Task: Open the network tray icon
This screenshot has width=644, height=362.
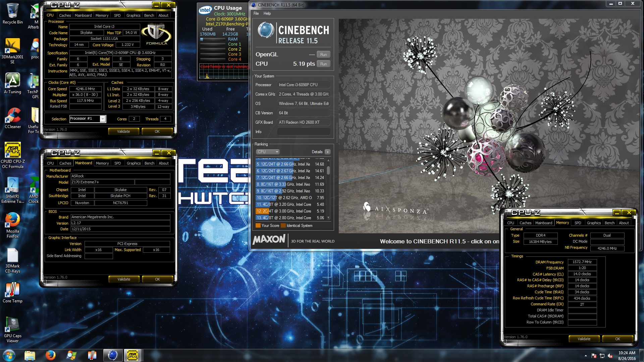Action: tap(602, 356)
